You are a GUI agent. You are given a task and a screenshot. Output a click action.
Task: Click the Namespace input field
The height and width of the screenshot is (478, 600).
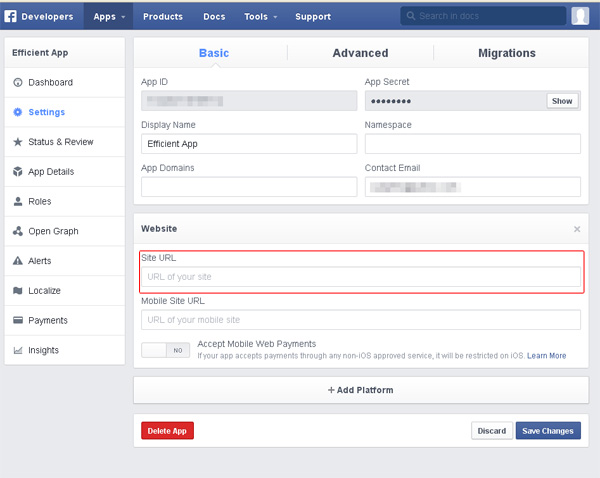click(x=473, y=144)
